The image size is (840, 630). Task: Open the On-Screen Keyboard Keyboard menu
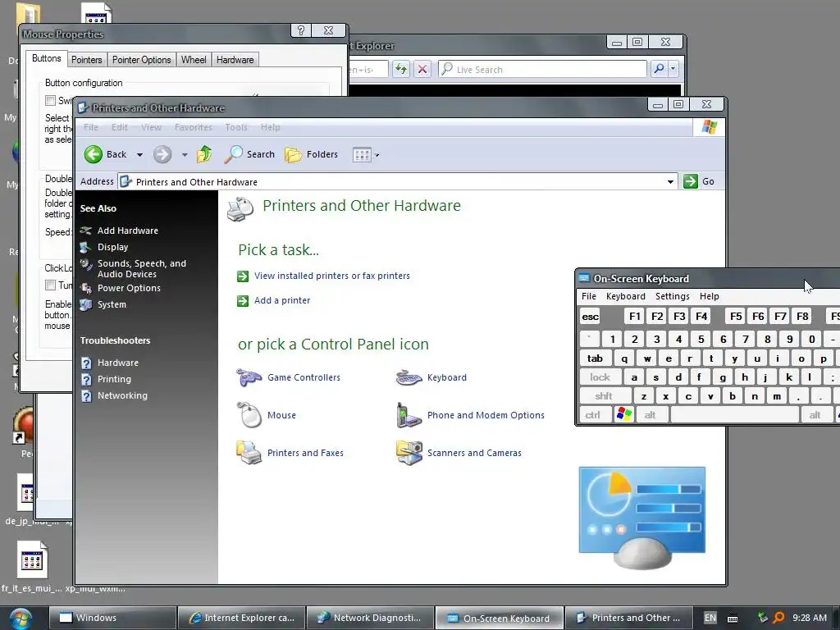[625, 296]
